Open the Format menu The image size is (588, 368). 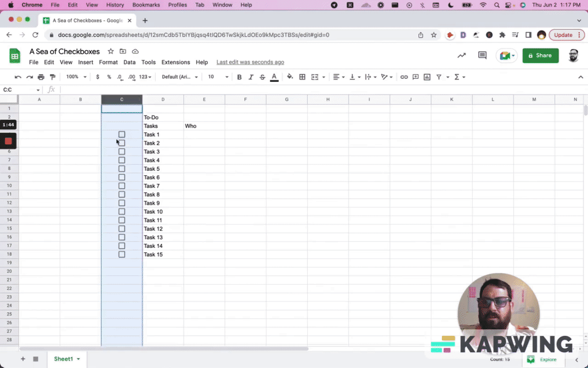[x=108, y=62]
